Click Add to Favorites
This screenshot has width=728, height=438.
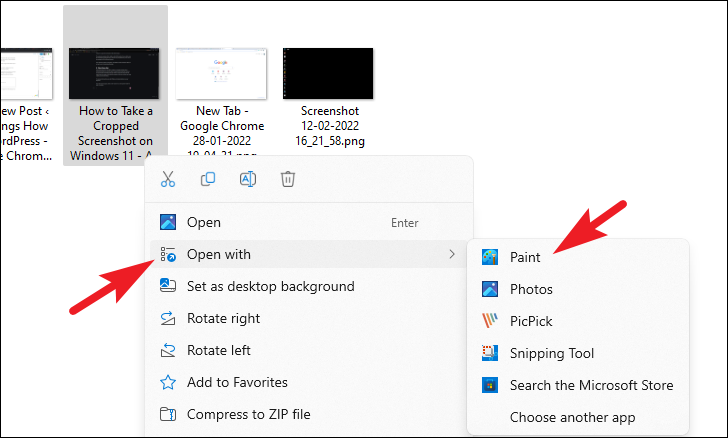pyautogui.click(x=237, y=382)
